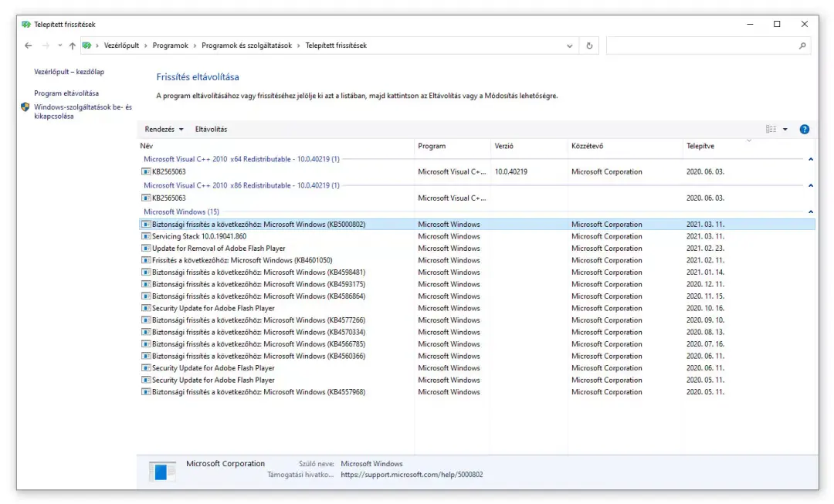Select Biztonsági frissítés KB4586864 row
The height and width of the screenshot is (504, 834).
477,296
